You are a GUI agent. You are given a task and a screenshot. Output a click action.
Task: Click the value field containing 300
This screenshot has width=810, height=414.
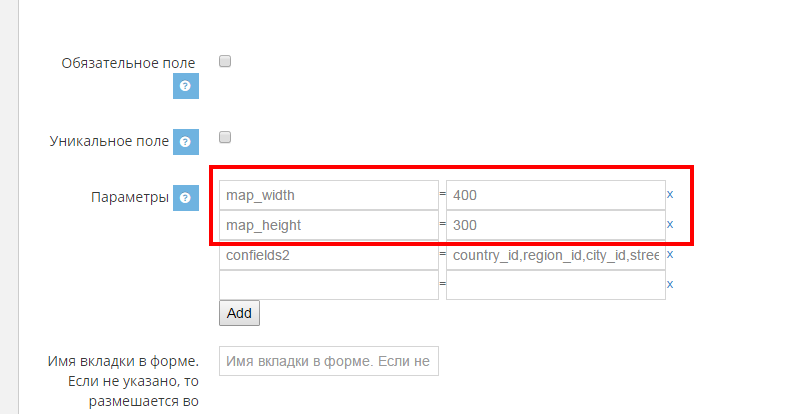(x=555, y=225)
